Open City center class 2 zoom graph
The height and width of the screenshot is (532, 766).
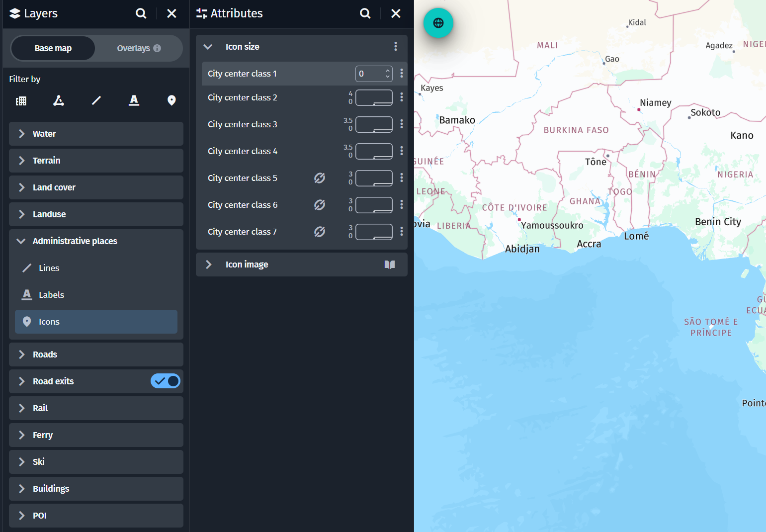pyautogui.click(x=374, y=98)
